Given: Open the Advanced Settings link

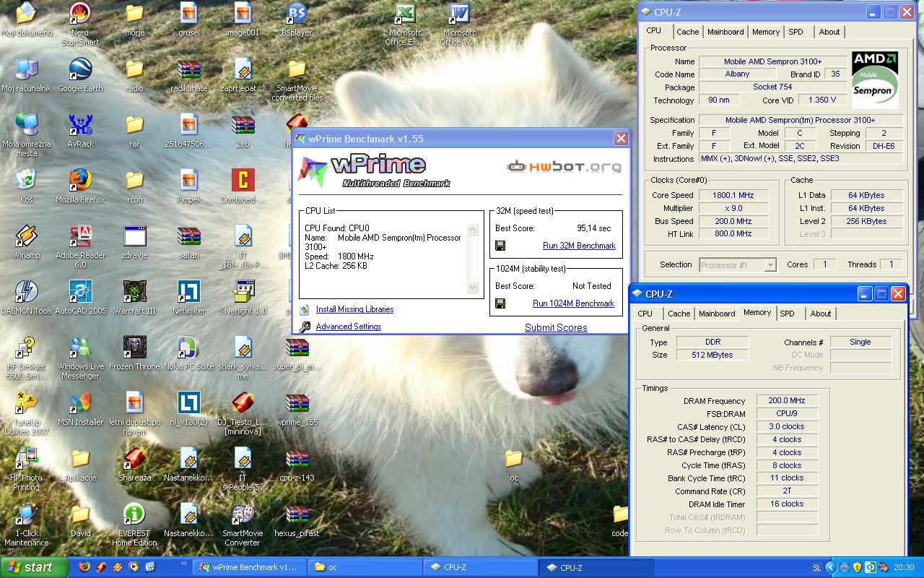Looking at the screenshot, I should coord(348,327).
